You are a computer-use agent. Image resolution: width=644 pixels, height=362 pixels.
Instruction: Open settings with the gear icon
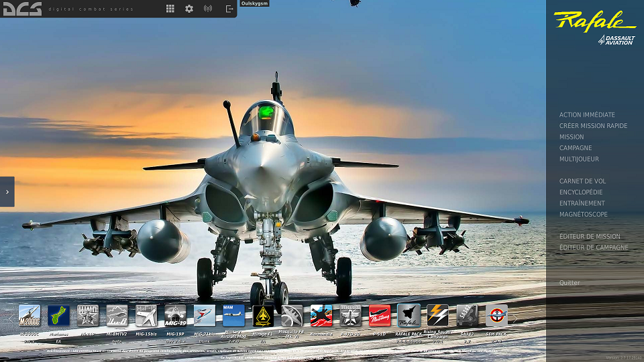tap(189, 9)
